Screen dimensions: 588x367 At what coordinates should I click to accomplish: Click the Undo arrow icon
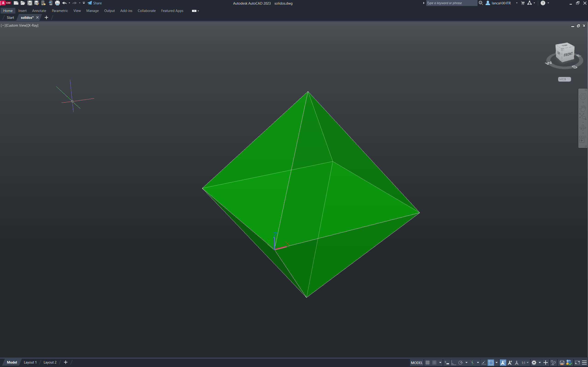click(x=64, y=3)
